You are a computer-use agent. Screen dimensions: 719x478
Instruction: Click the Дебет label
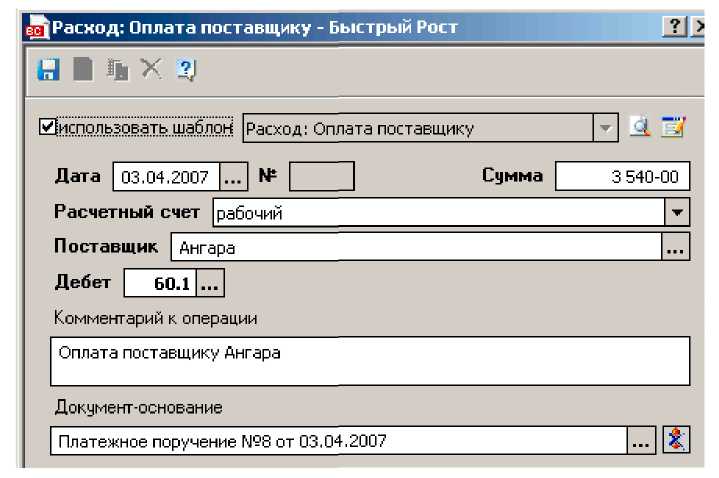(83, 282)
